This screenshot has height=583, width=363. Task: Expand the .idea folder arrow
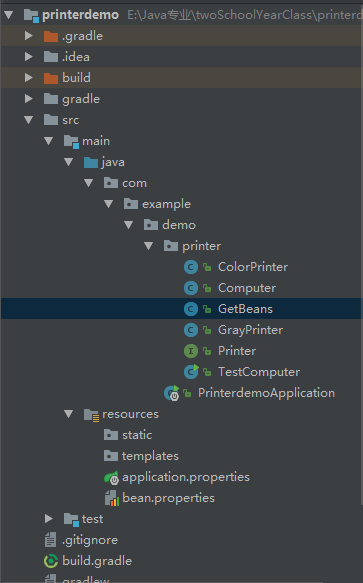coord(29,57)
